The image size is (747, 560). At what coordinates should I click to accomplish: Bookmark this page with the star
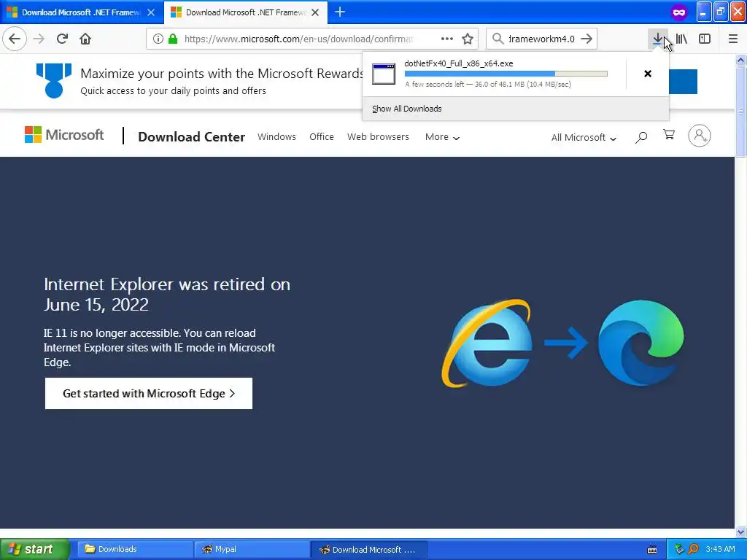(468, 39)
